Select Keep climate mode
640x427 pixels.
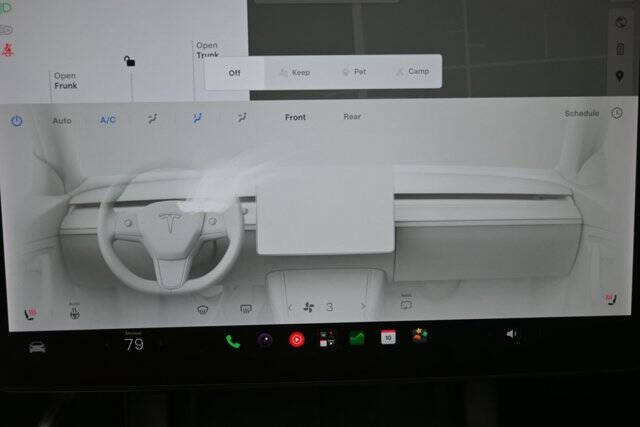click(295, 73)
